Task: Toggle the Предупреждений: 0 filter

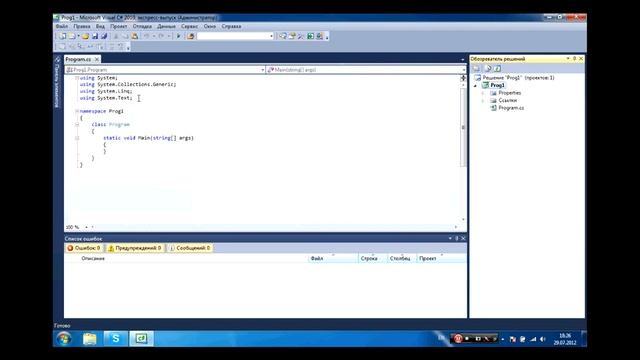Action: [135, 248]
